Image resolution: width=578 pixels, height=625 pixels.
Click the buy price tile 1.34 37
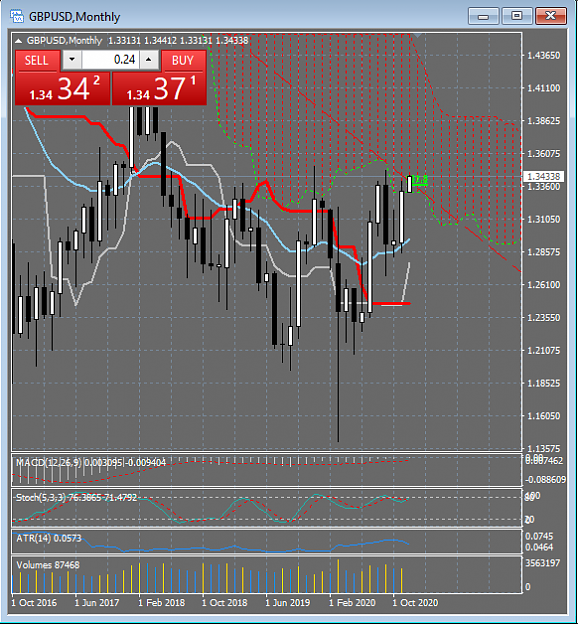(x=159, y=88)
